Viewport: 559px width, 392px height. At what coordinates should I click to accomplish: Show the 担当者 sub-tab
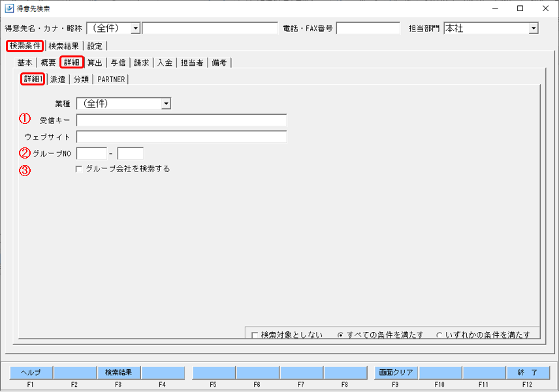(x=192, y=63)
